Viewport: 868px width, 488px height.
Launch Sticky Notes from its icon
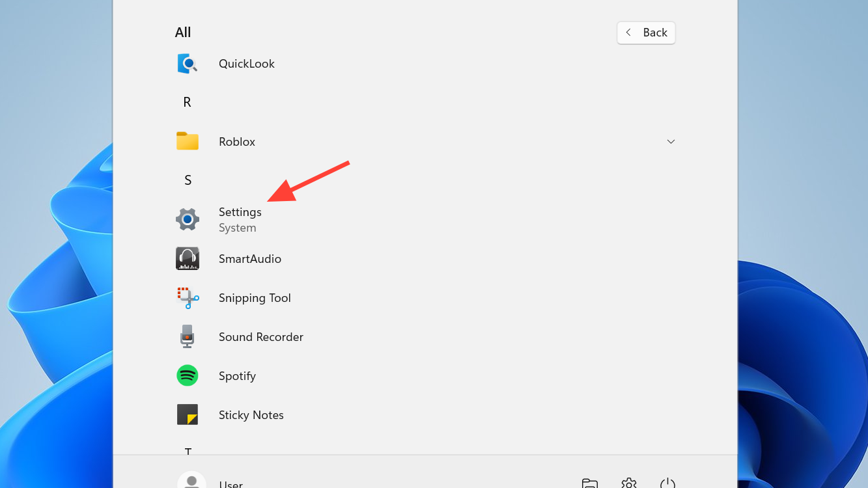[188, 415]
